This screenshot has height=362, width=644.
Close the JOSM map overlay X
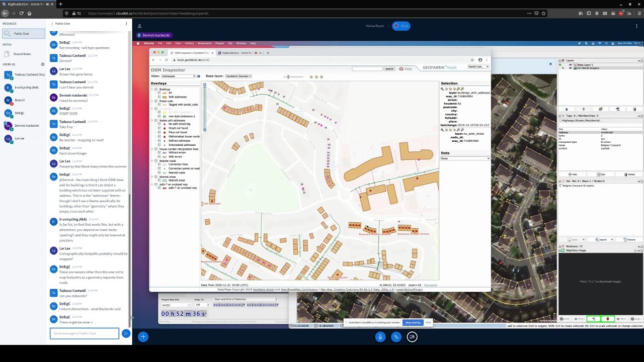click(550, 64)
